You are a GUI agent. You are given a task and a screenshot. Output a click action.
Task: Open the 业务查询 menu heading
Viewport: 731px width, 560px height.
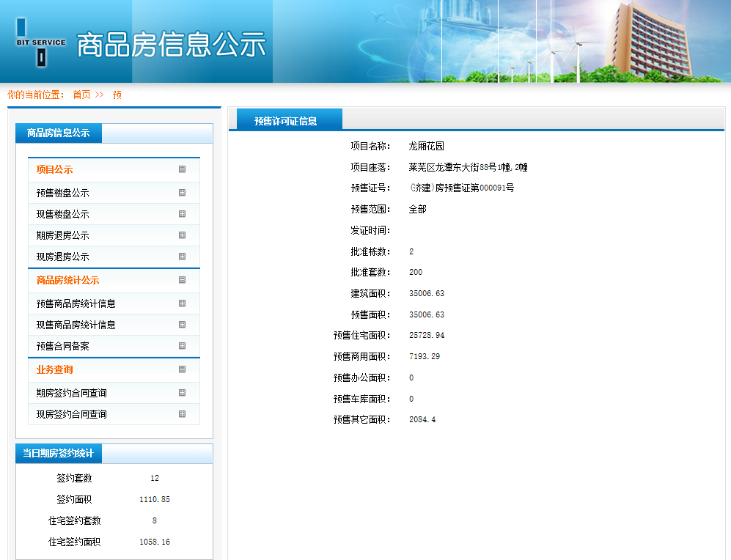(x=54, y=370)
